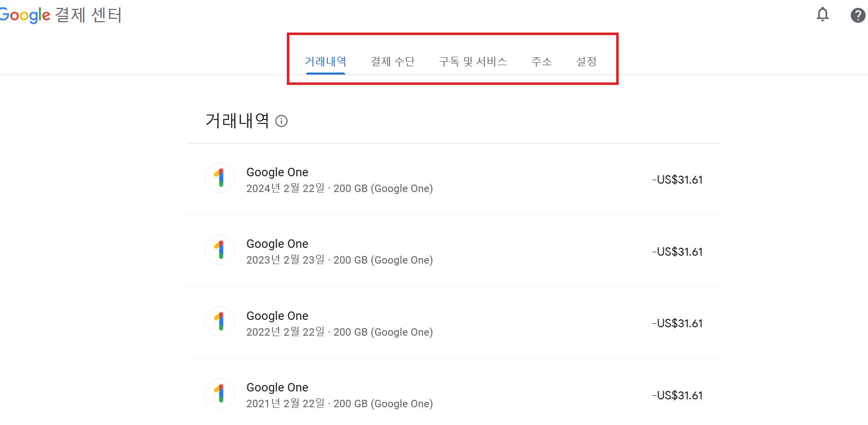Open the notifications bell icon
This screenshot has height=425, width=868.
[x=823, y=15]
